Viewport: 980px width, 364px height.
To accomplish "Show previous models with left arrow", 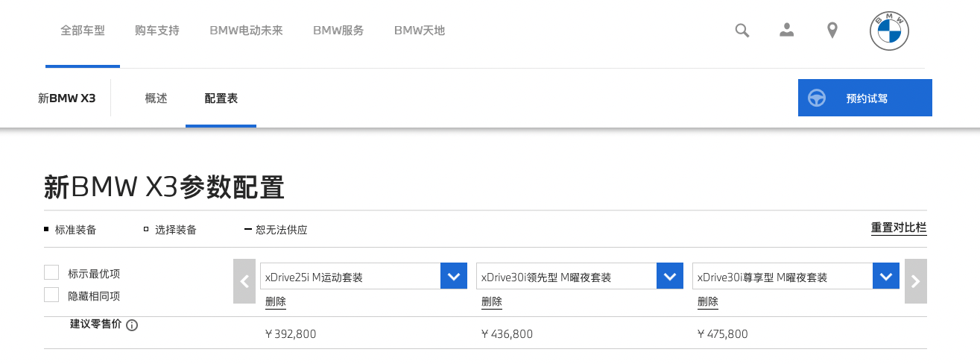I will coord(244,281).
